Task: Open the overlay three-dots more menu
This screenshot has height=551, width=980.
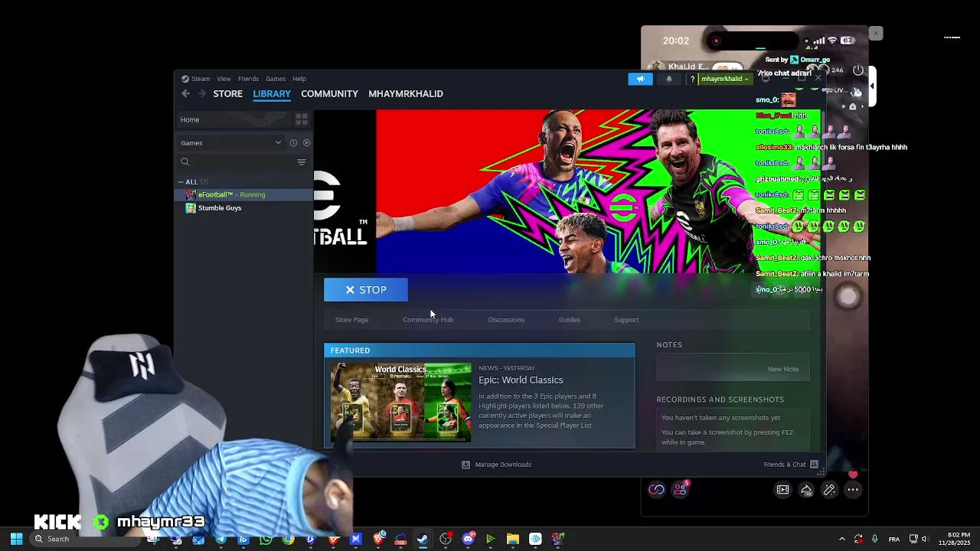Action: click(853, 490)
